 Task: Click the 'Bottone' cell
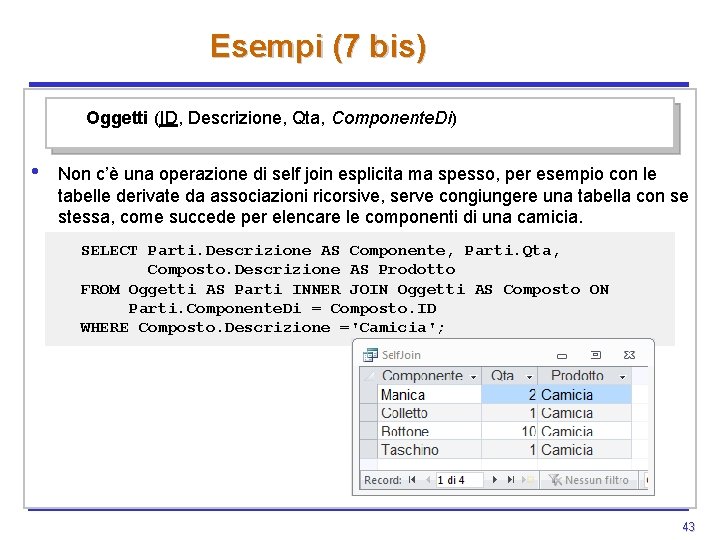[429, 431]
